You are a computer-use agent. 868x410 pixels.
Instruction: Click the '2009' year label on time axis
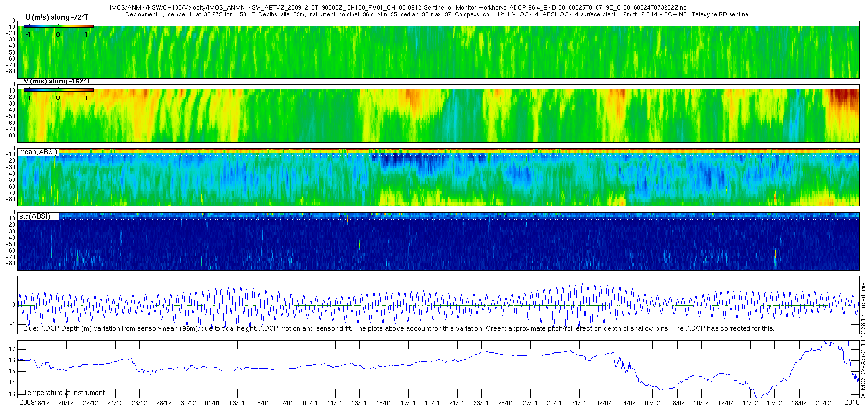point(27,402)
